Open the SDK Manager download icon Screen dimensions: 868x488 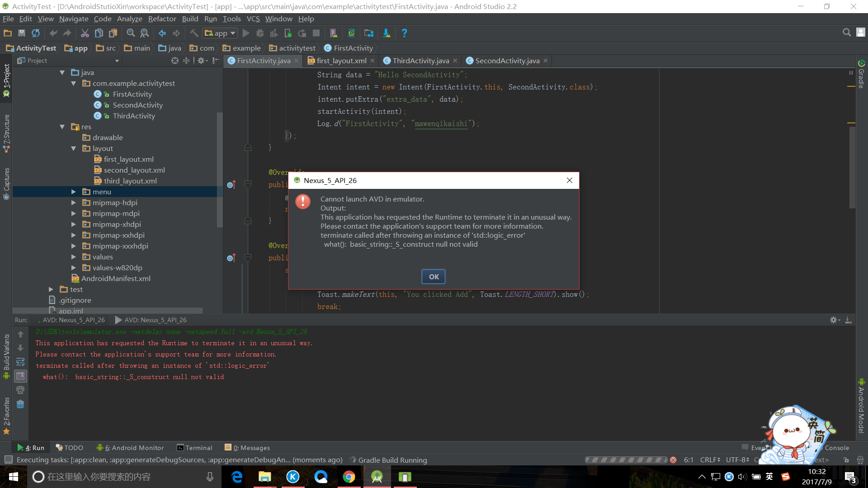387,33
